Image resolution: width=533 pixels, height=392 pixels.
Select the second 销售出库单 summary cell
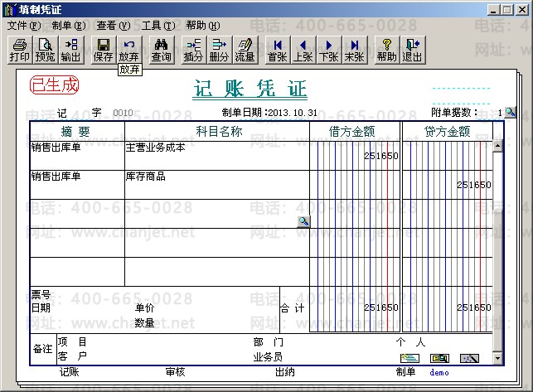click(x=77, y=185)
